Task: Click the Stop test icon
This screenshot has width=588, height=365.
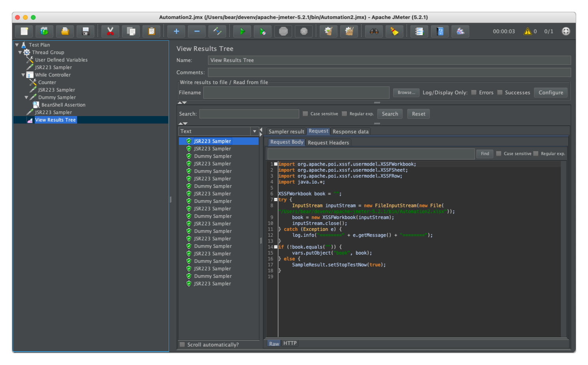Action: tap(283, 31)
